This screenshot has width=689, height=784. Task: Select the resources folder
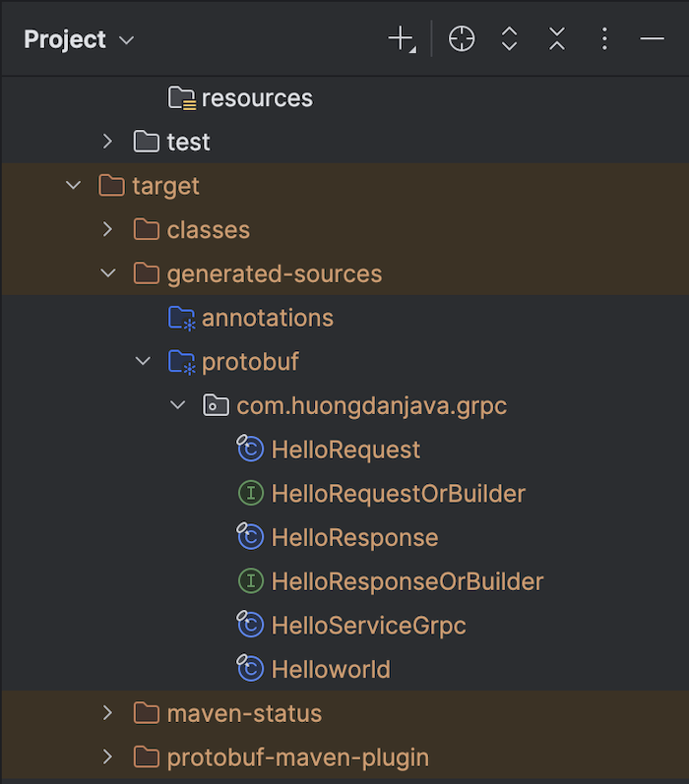[257, 98]
